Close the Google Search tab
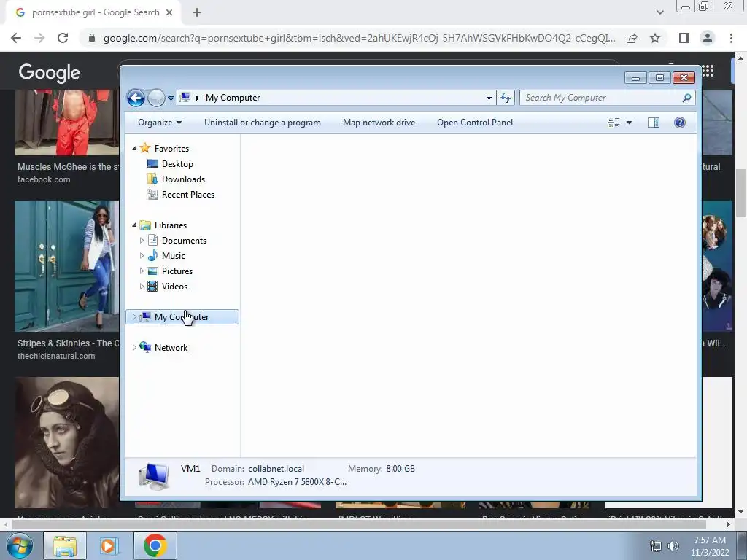 [x=169, y=12]
